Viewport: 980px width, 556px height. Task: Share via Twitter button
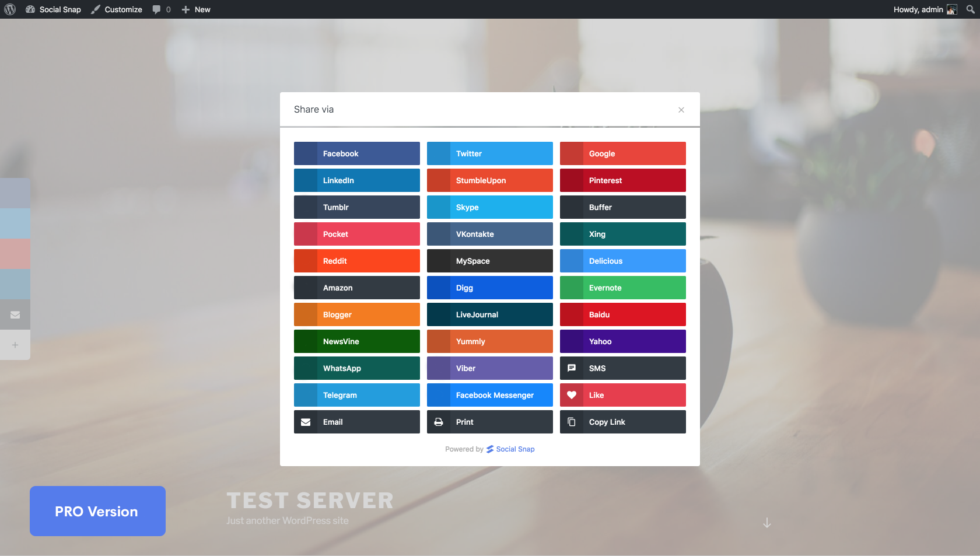tap(490, 153)
